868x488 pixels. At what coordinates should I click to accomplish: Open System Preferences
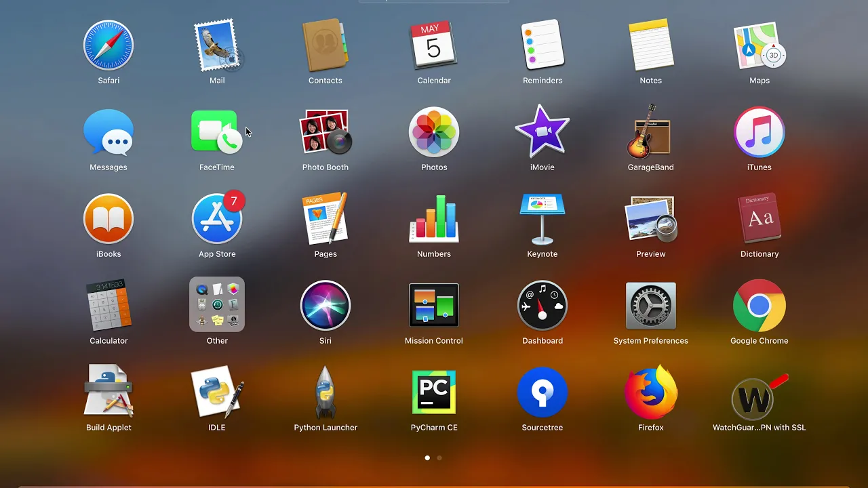(x=651, y=306)
